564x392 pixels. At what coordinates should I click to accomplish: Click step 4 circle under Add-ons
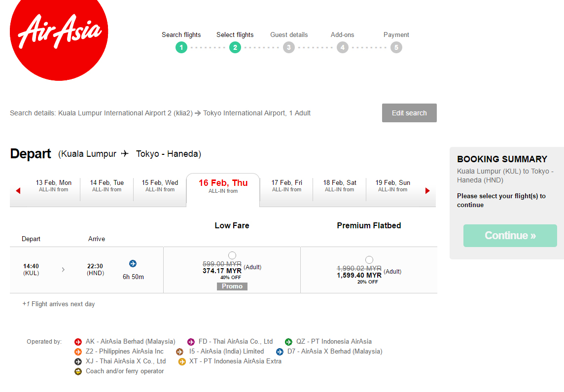pos(343,47)
